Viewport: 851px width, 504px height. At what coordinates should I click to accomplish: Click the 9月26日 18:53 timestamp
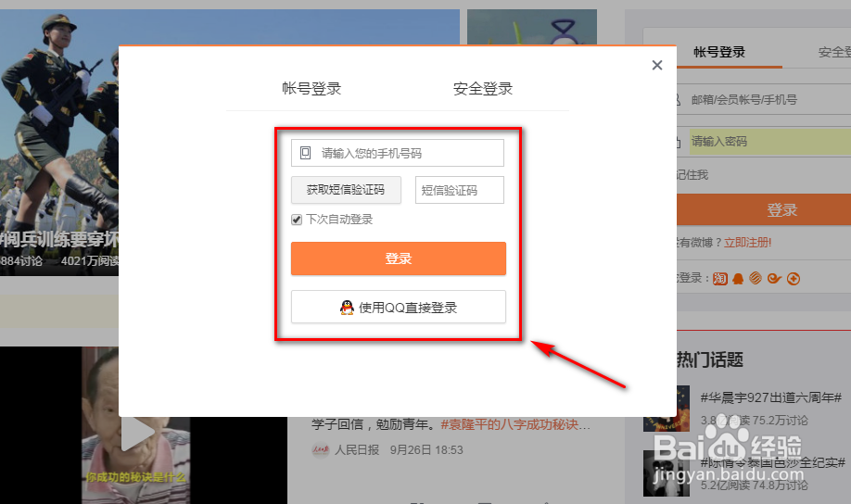[426, 449]
